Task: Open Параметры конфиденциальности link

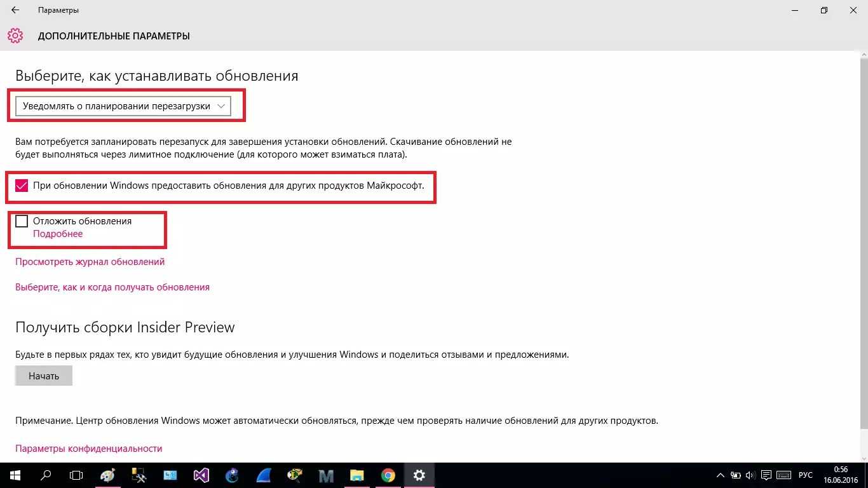Action: (x=89, y=449)
